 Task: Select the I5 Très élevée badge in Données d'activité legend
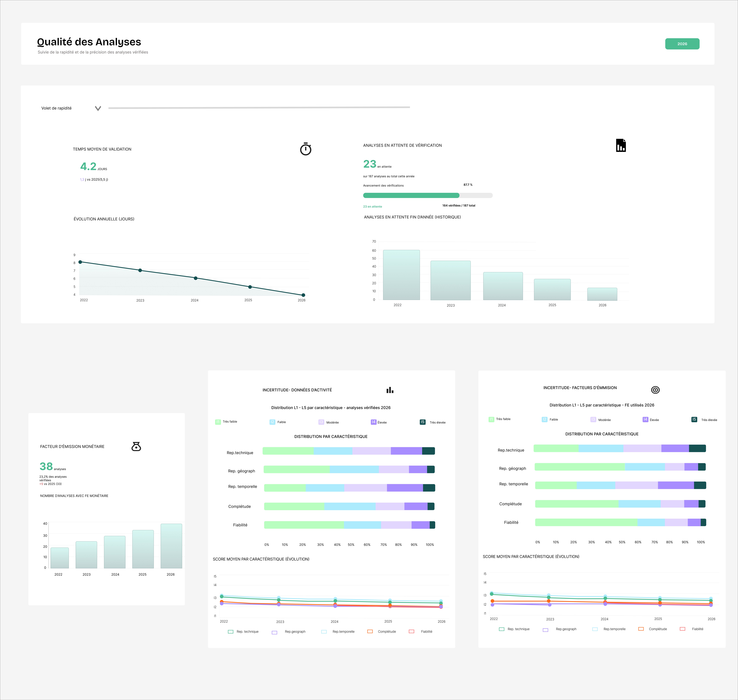[x=423, y=422]
